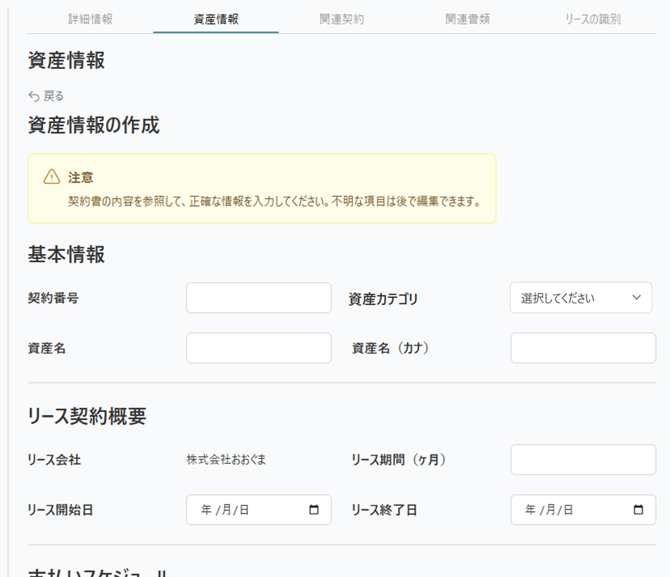Open the calendar picker for リース開始日
This screenshot has width=670, height=577.
click(x=314, y=510)
